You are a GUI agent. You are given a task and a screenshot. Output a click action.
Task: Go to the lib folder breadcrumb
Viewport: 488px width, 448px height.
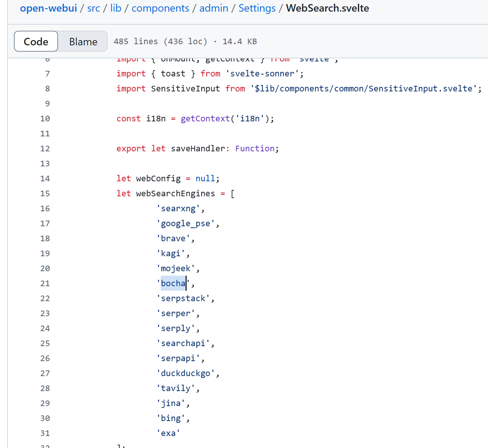click(116, 8)
